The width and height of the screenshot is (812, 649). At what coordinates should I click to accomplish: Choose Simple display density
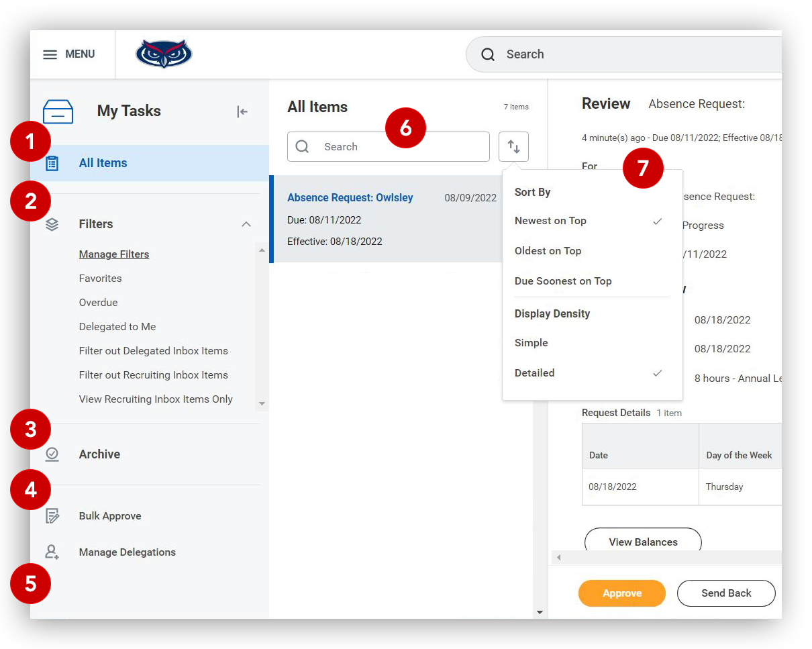coord(531,343)
